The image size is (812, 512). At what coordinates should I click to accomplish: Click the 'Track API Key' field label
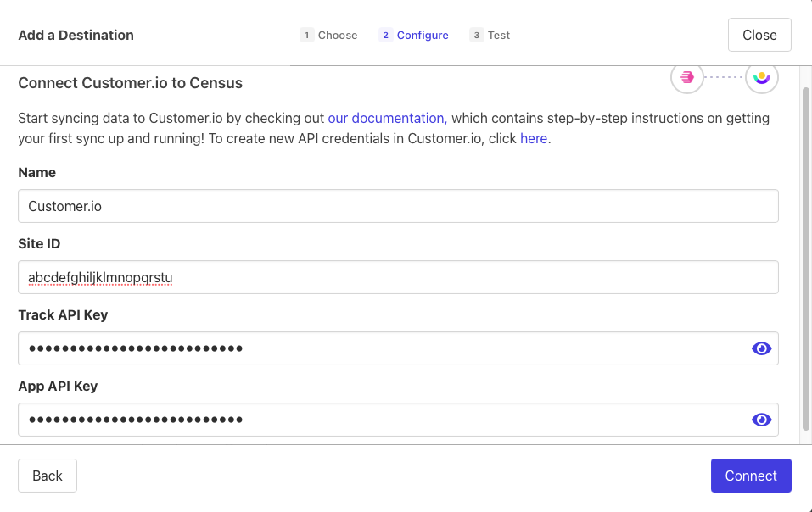pos(63,314)
